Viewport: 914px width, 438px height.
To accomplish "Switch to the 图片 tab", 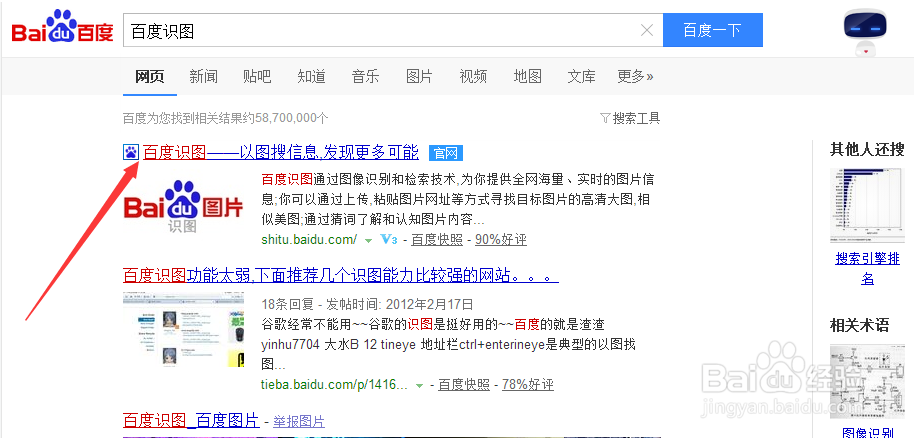I will click(419, 76).
